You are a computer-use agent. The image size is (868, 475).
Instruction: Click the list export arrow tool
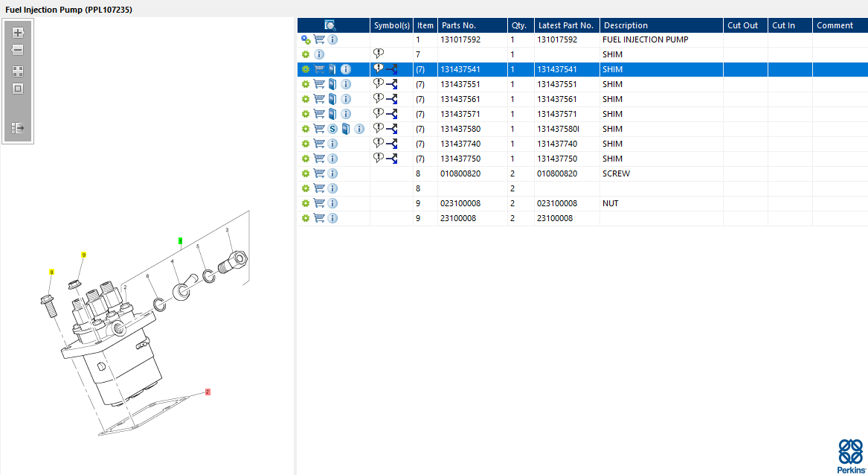18,128
